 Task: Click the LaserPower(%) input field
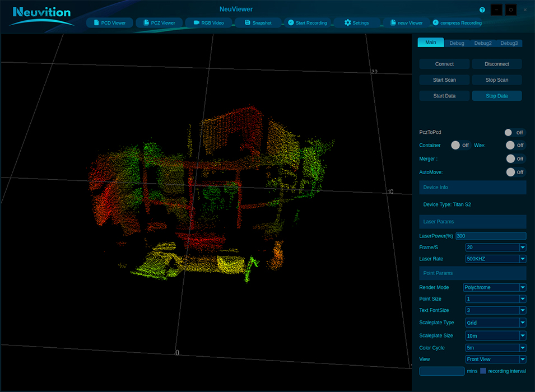(x=491, y=236)
